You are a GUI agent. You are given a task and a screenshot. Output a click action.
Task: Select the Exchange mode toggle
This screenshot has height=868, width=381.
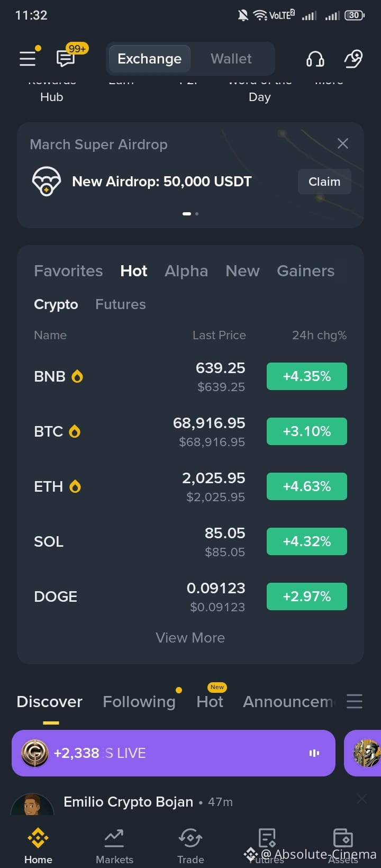point(149,59)
